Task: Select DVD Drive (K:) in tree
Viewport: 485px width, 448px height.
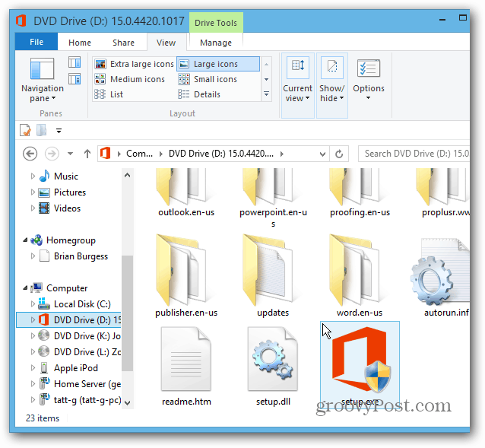Action: pyautogui.click(x=80, y=336)
